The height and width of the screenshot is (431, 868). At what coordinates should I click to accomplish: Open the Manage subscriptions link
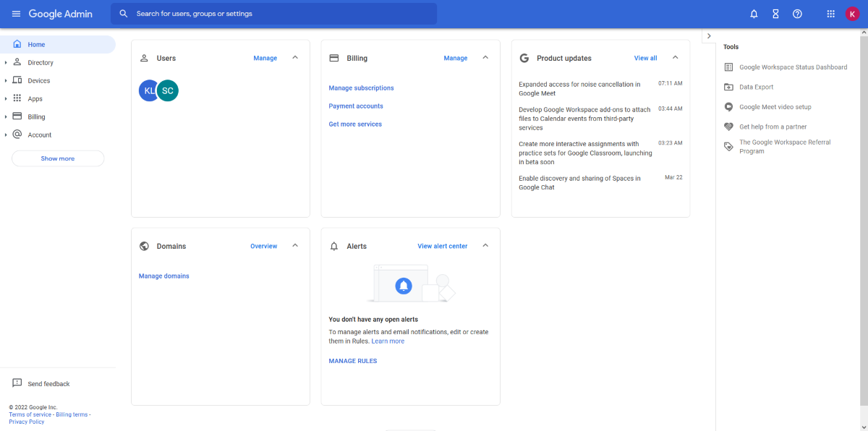click(x=361, y=88)
